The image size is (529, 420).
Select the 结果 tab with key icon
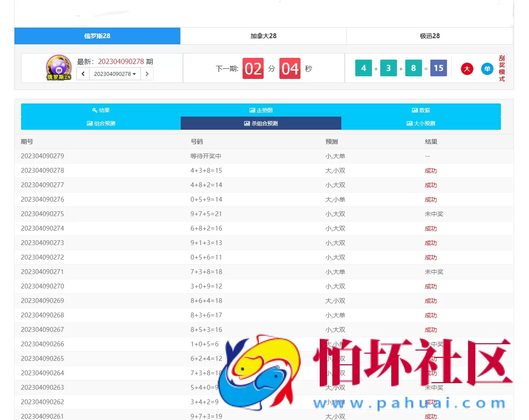point(100,110)
